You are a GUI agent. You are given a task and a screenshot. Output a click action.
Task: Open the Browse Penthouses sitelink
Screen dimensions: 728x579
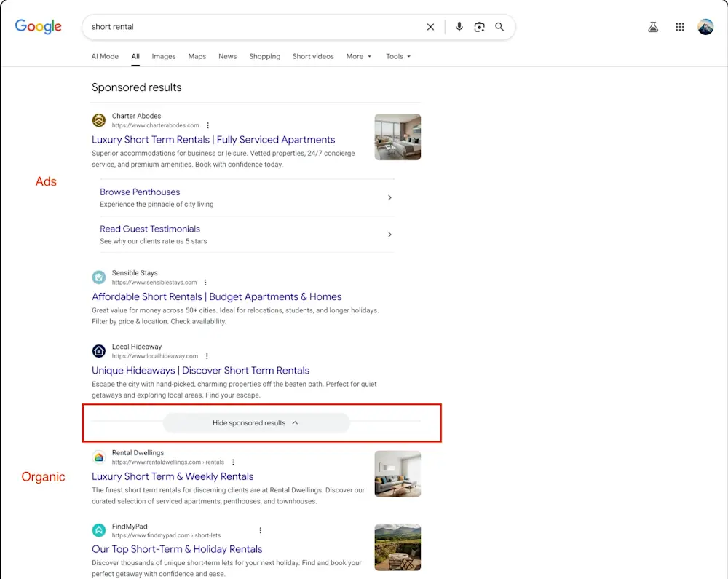tap(140, 192)
